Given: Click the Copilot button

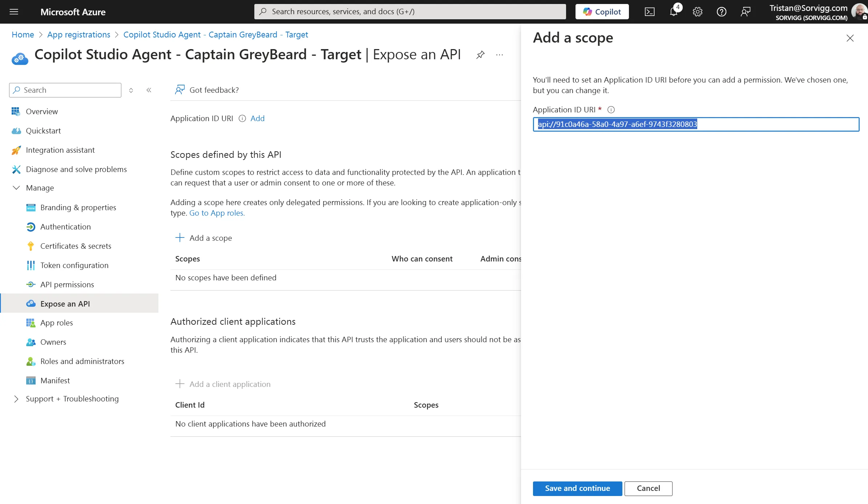Looking at the screenshot, I should (602, 12).
